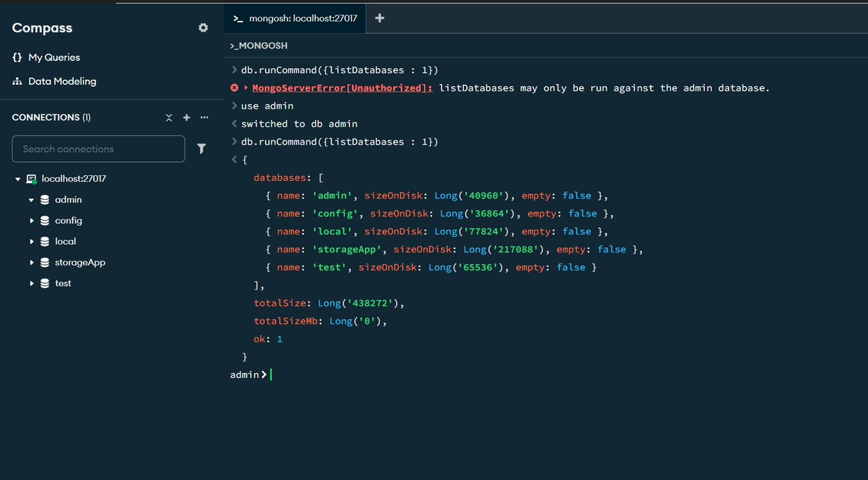Click the Compass title
This screenshot has width=868, height=480.
(x=42, y=28)
